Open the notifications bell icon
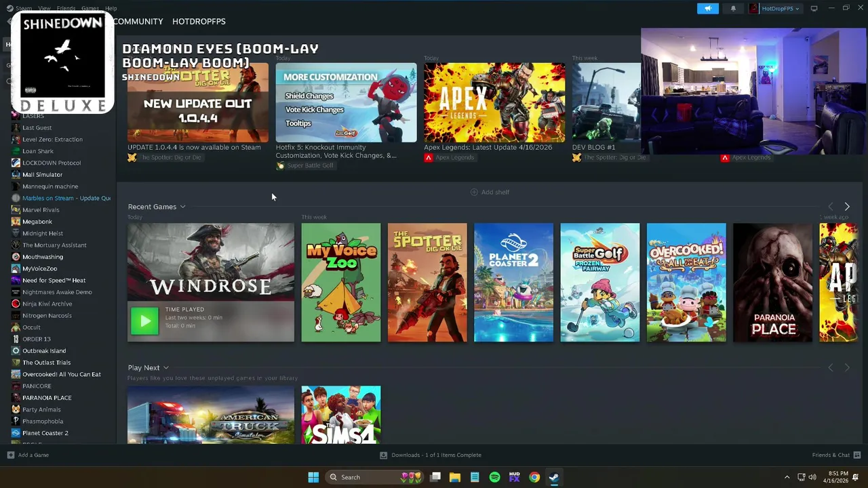868x488 pixels. point(733,8)
